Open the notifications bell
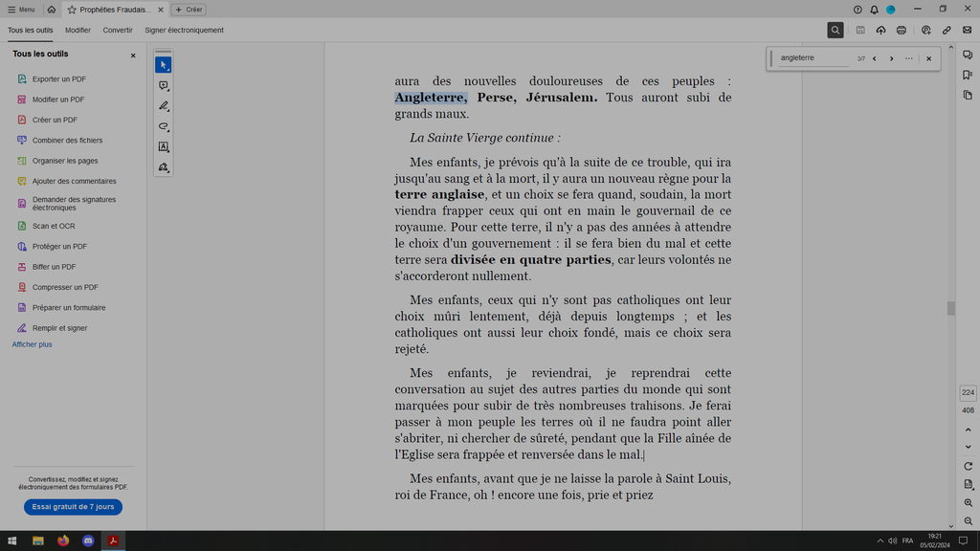 click(874, 10)
